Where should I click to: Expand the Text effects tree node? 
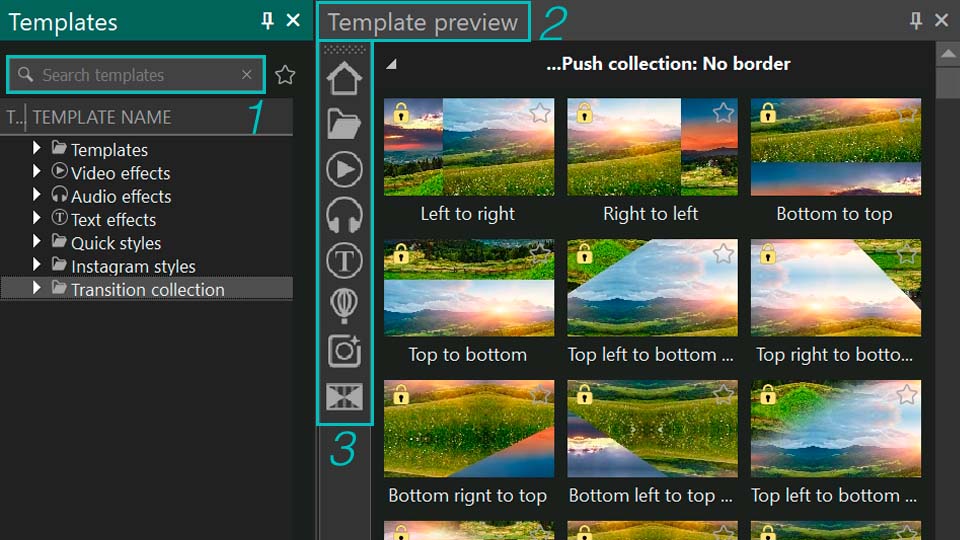point(36,217)
